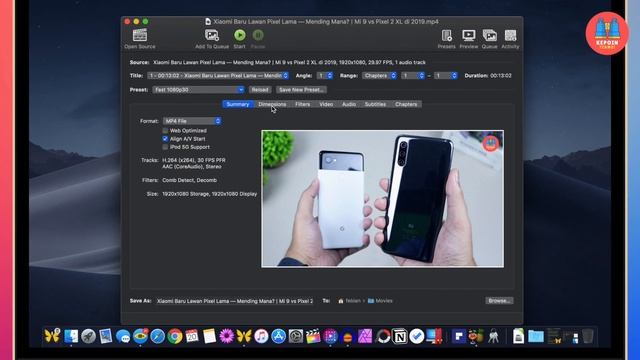Click the document icon in the title bar
This screenshot has height=360, width=640.
(208, 21)
